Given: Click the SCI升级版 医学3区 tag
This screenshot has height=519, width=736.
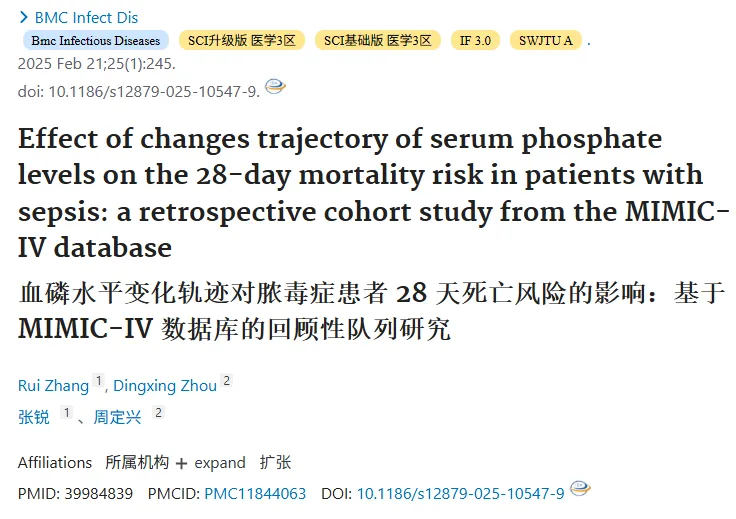Looking at the screenshot, I should [242, 40].
